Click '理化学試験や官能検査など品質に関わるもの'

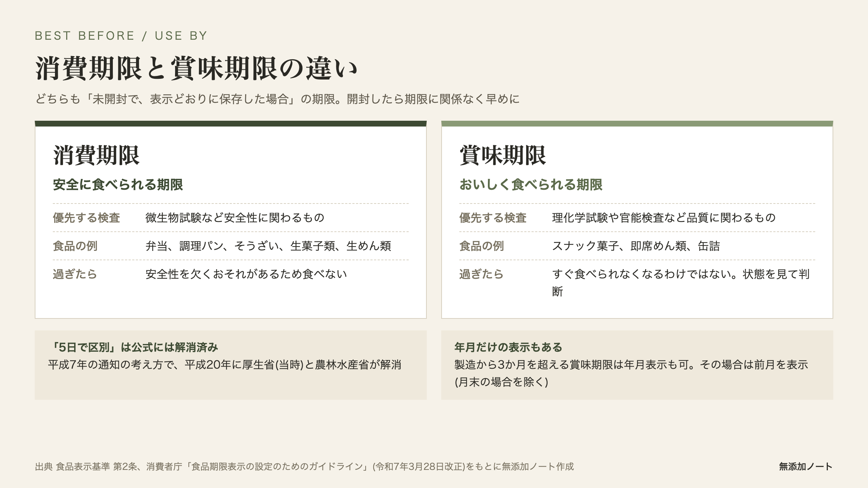tap(664, 218)
